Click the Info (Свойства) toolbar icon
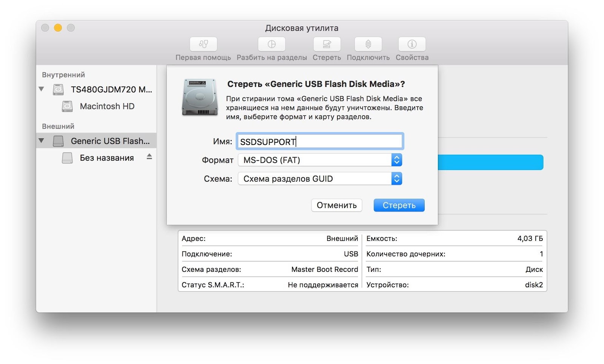 412,45
